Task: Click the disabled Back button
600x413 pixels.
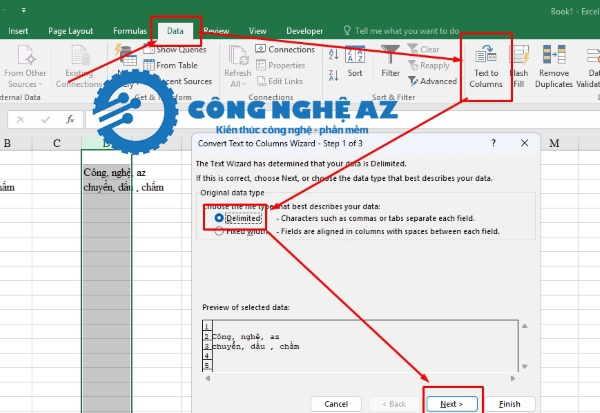Action: click(x=394, y=404)
